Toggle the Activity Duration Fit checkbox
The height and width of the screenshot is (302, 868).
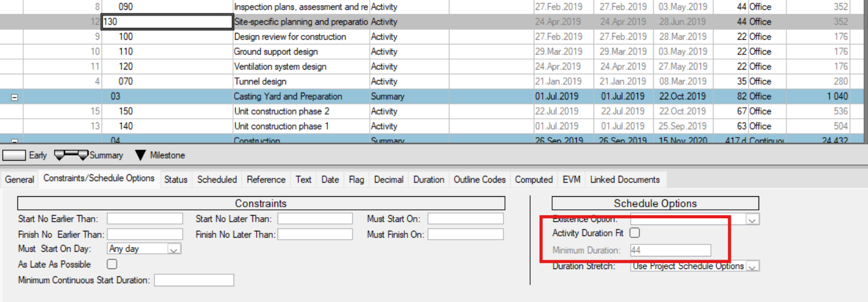coord(635,233)
